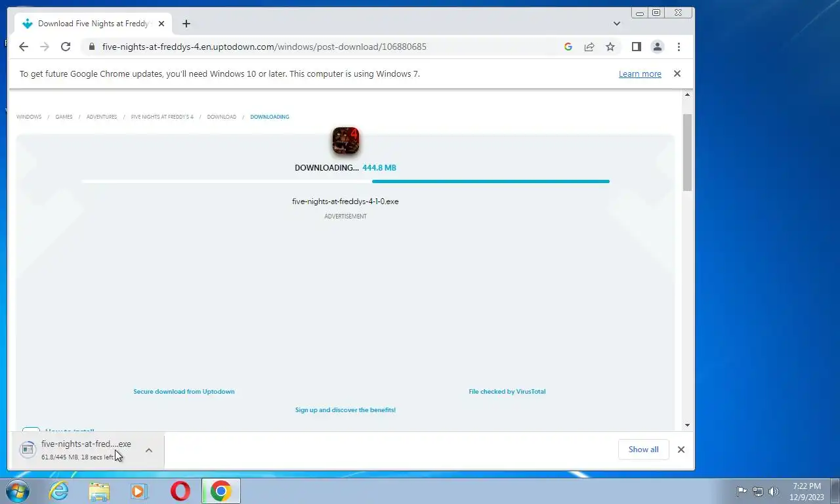Screen dimensions: 840x504
Task: Click the Google icon in the address bar
Action: (568, 47)
